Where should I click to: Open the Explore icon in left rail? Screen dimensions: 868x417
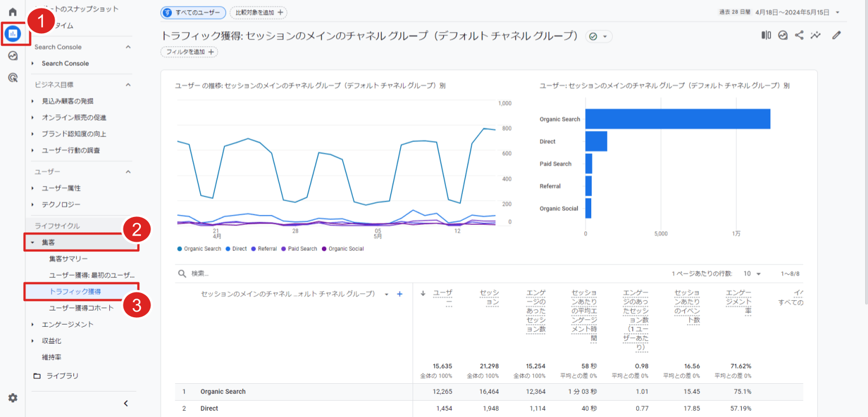(x=12, y=56)
